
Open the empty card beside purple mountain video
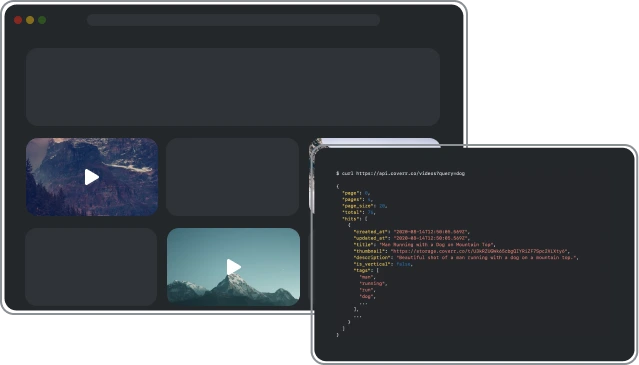pyautogui.click(x=232, y=177)
